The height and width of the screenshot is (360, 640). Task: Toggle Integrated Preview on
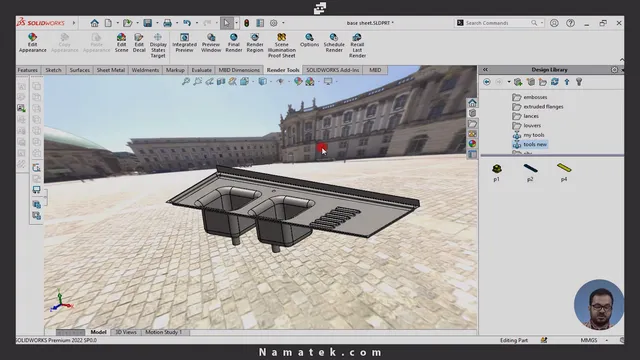(184, 43)
